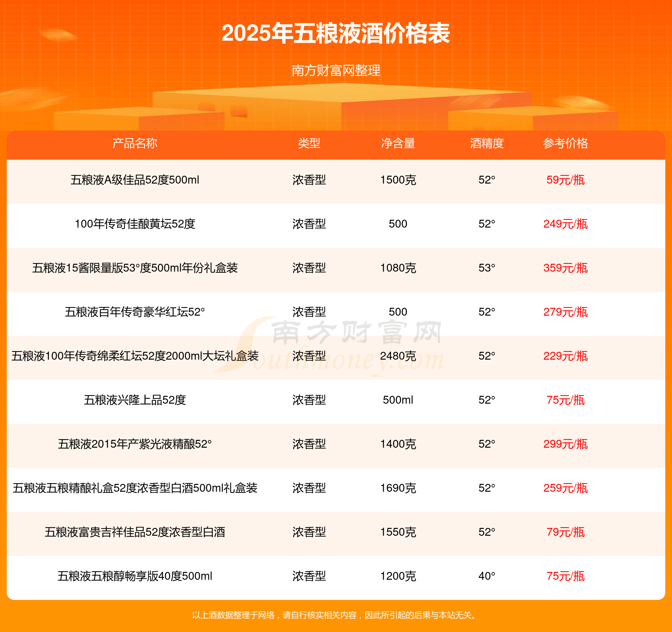Click "浓香型" in the 2015年产紫光液精酿 row
Image resolution: width=672 pixels, height=632 pixels.
pos(309,444)
